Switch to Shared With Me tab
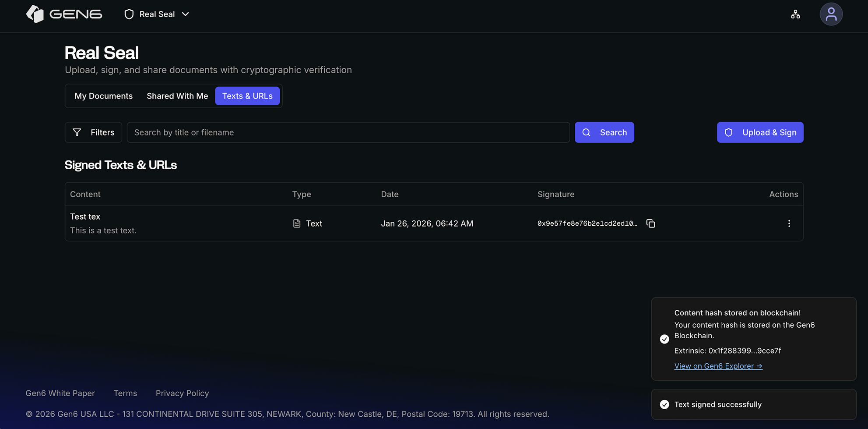868x429 pixels. tap(177, 96)
